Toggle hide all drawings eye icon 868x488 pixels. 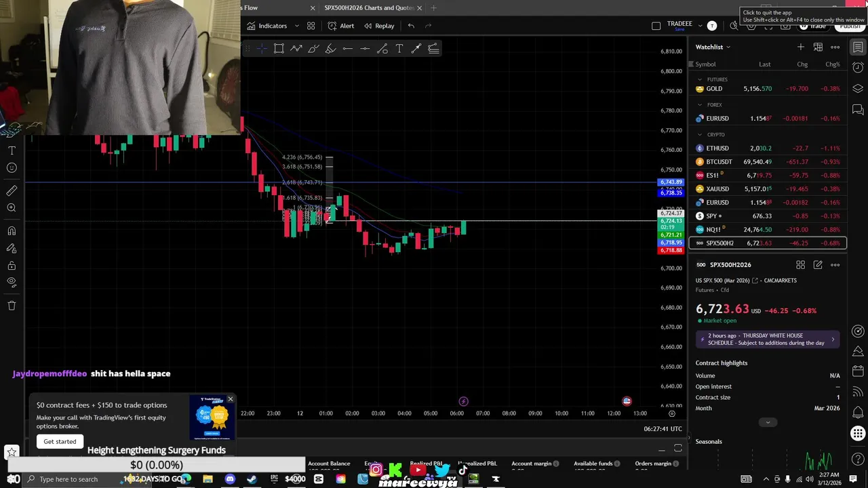click(12, 282)
